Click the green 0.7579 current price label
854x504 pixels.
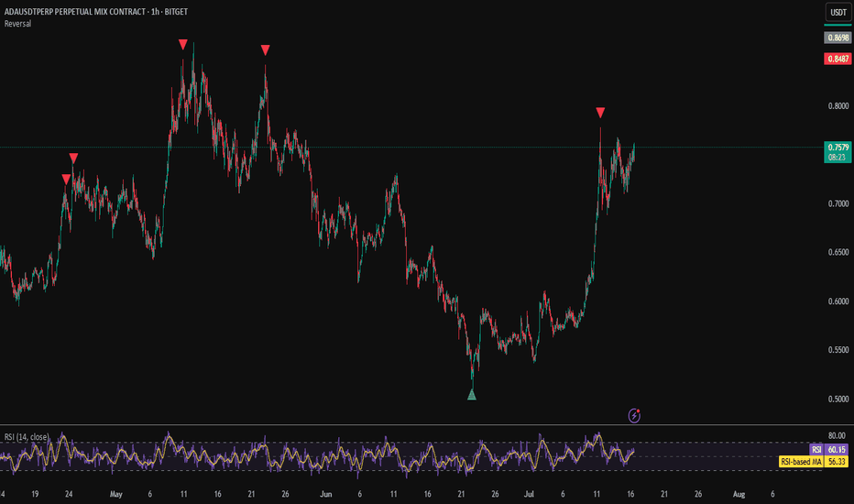pos(838,152)
